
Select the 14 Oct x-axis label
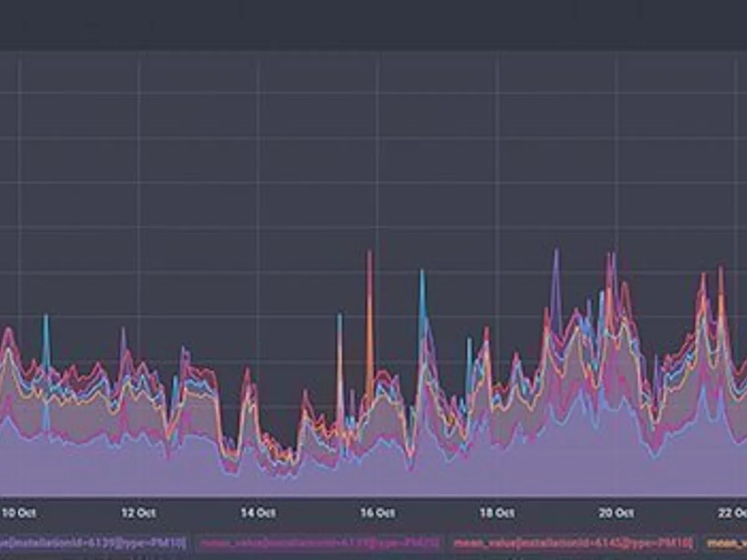258,513
